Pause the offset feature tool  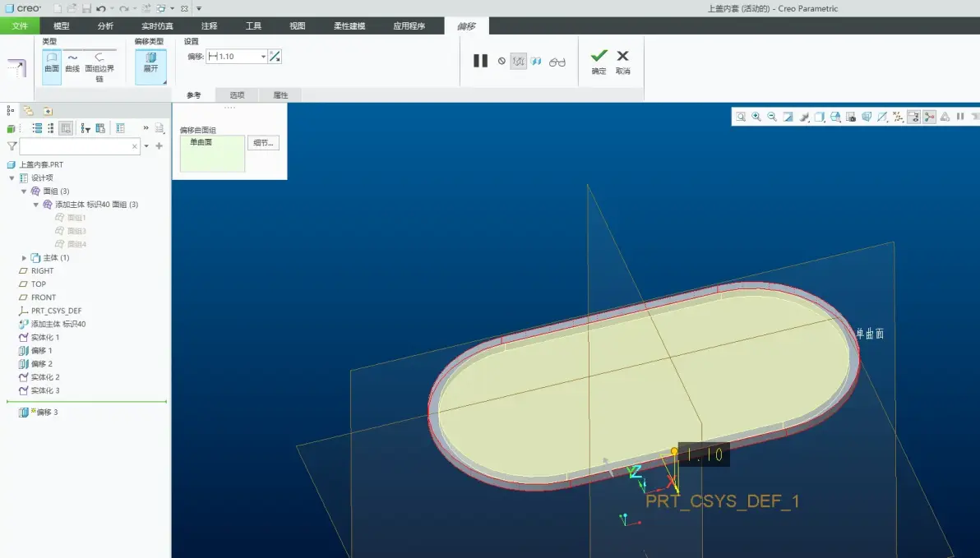(480, 61)
